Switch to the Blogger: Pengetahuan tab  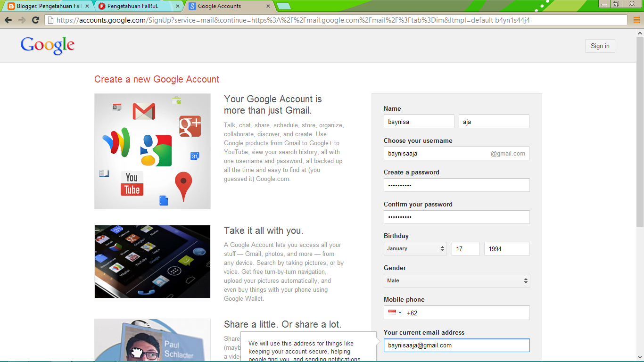point(46,6)
